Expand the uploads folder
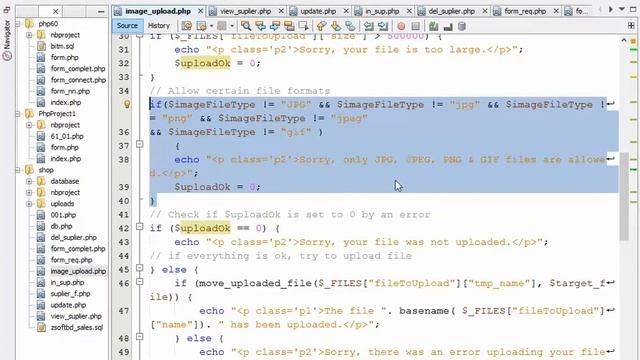Image resolution: width=640 pixels, height=360 pixels. 29,204
